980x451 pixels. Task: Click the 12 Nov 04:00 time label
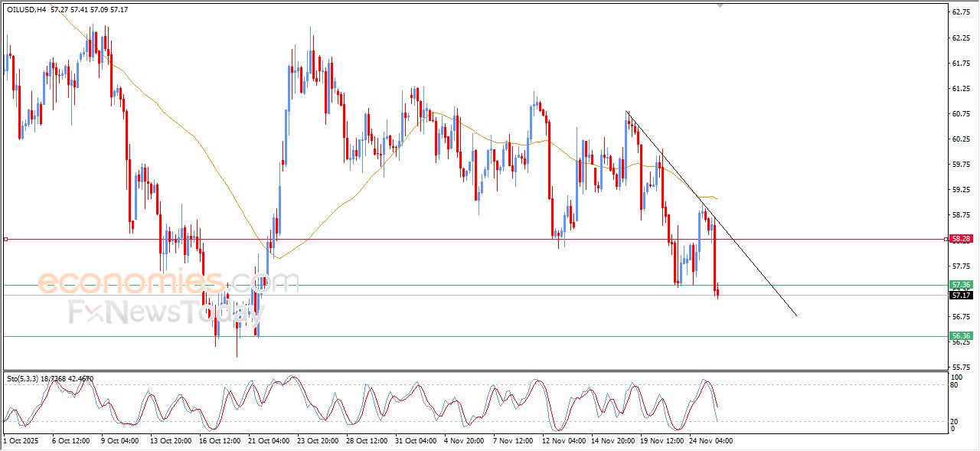pyautogui.click(x=563, y=440)
